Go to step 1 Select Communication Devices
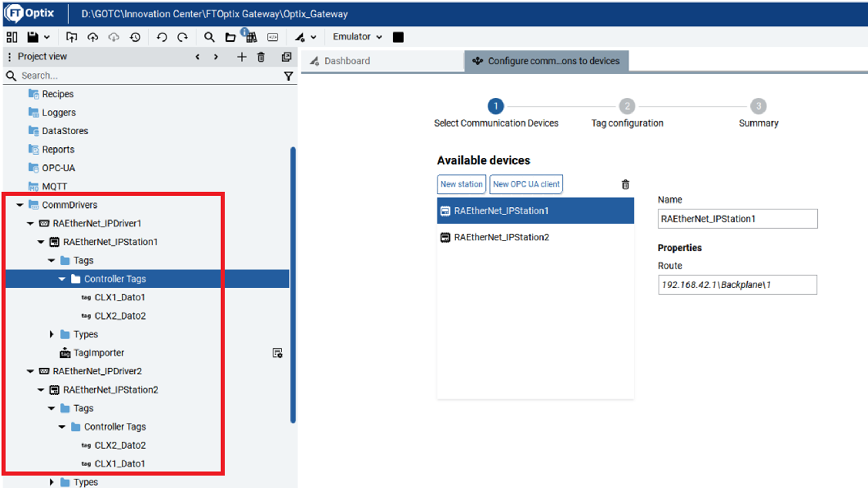 click(496, 106)
